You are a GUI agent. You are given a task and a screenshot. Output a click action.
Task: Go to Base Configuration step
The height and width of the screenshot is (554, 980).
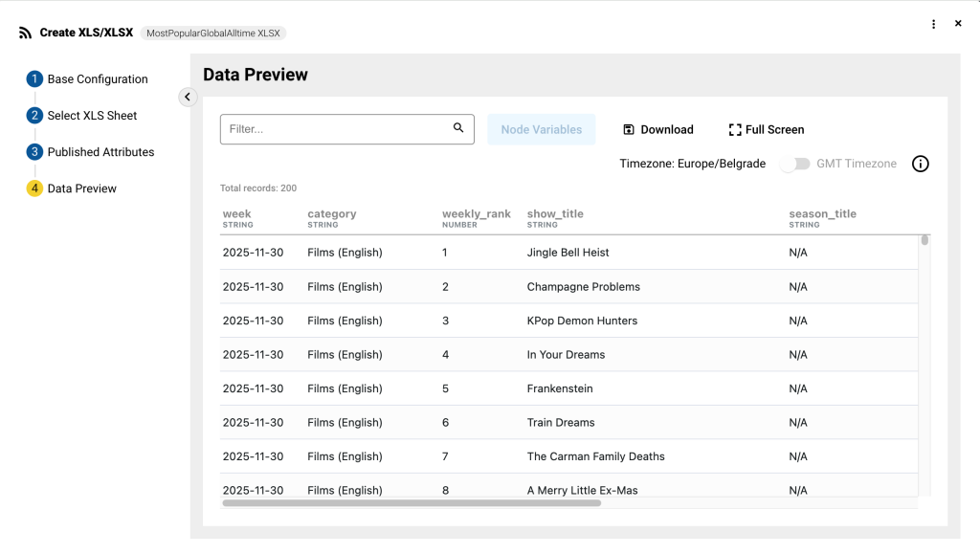click(98, 79)
